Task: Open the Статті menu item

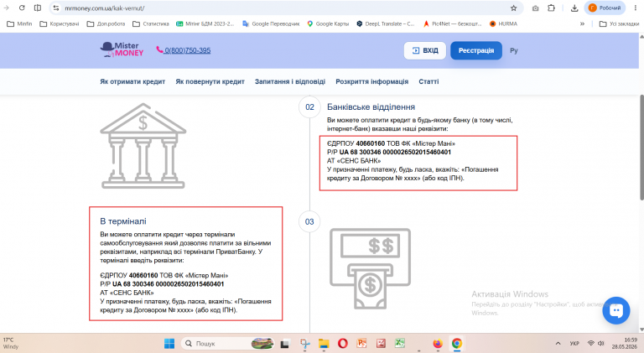Action: tap(428, 81)
